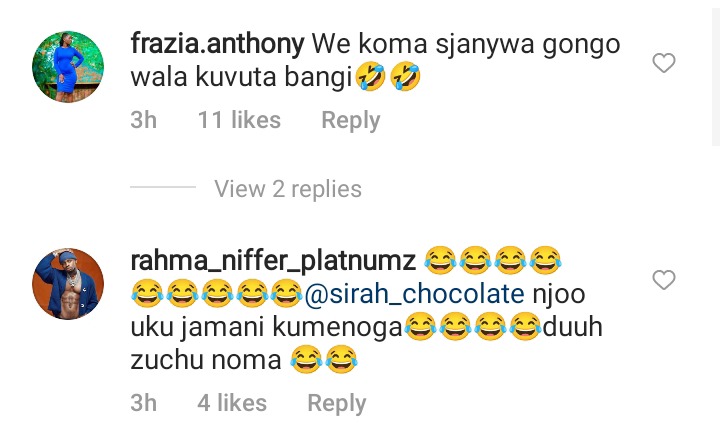The width and height of the screenshot is (720, 435).
Task: Show who gave the 4 likes
Action: pyautogui.click(x=232, y=403)
